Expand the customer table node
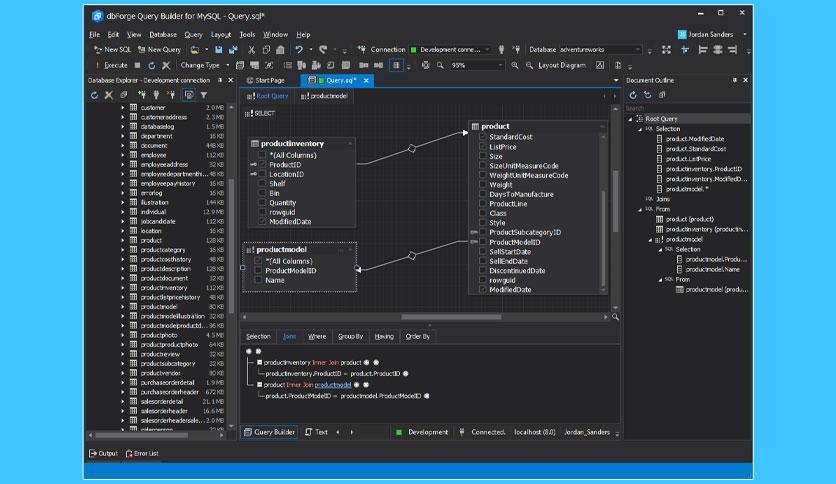The height and width of the screenshot is (484, 836). [x=123, y=108]
